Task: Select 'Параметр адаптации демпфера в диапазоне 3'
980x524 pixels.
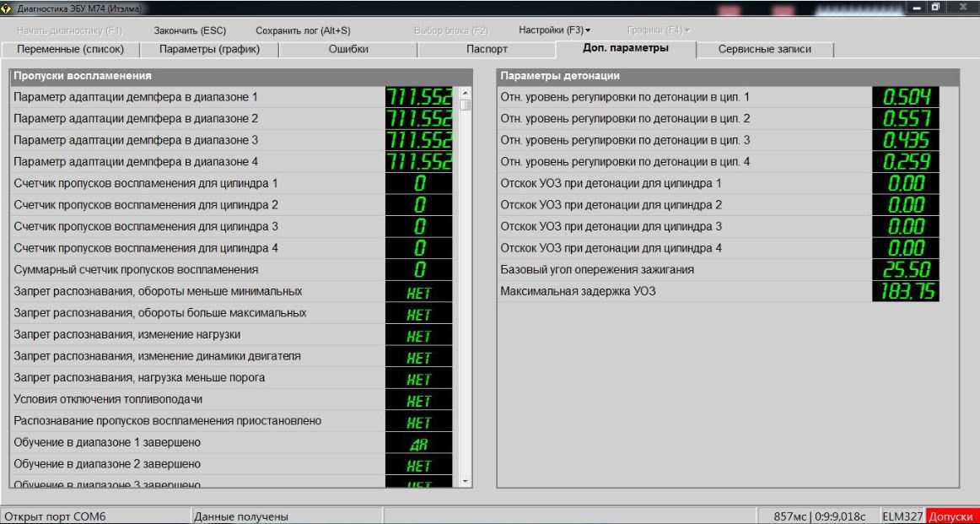Action: point(233,140)
